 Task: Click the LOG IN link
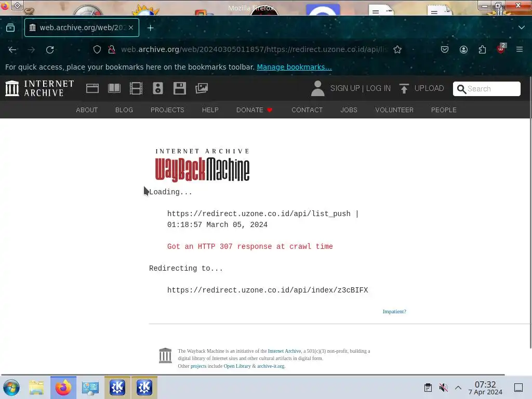pos(378,88)
